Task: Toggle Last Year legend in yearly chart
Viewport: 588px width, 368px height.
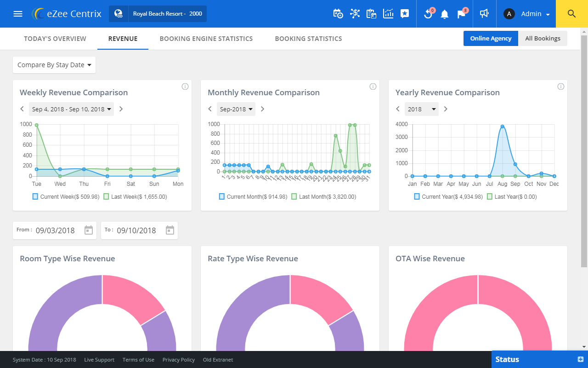Action: [512, 196]
